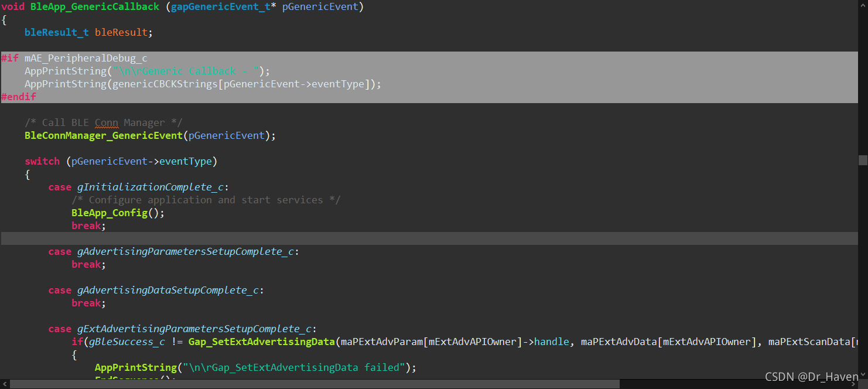Viewport: 868px width, 389px height.
Task: Click the maPExtAdvParam array name
Action: pyautogui.click(x=381, y=342)
